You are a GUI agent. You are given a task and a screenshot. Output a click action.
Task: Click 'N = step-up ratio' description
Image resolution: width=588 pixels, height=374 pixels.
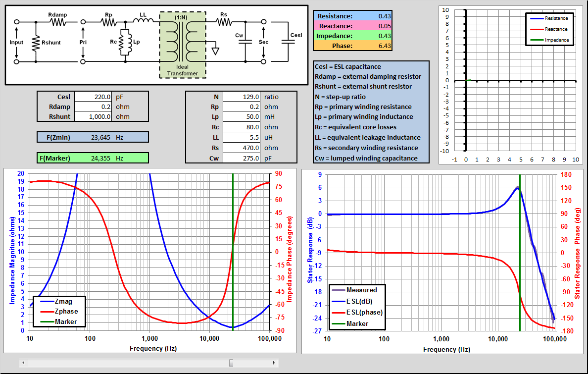340,97
